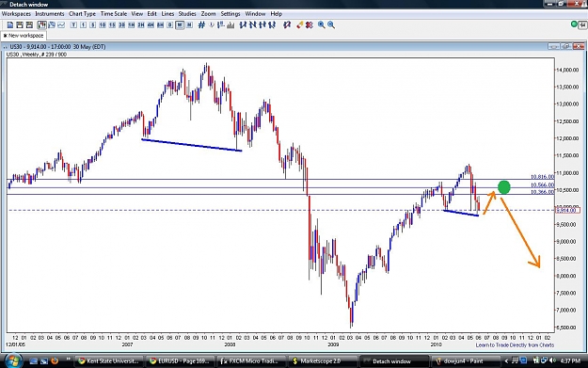Switch to Marketscope 2.0 taskbar button
The image size is (588, 368).
click(x=323, y=360)
